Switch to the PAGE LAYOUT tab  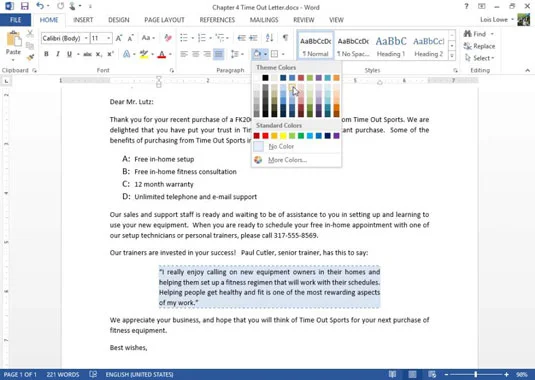coord(164,20)
